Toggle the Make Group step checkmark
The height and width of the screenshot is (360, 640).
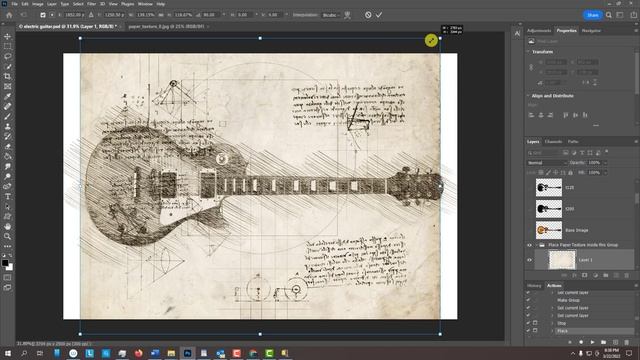point(528,300)
